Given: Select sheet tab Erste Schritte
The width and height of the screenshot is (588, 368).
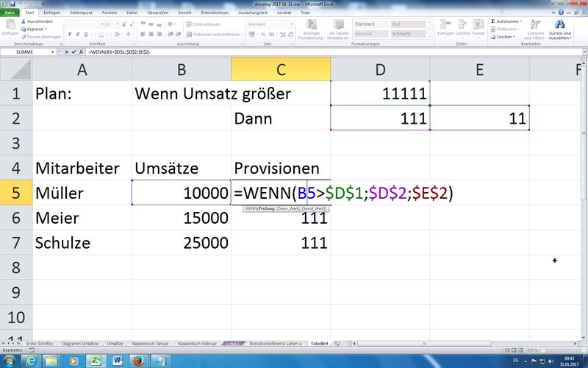Looking at the screenshot, I should coord(40,344).
